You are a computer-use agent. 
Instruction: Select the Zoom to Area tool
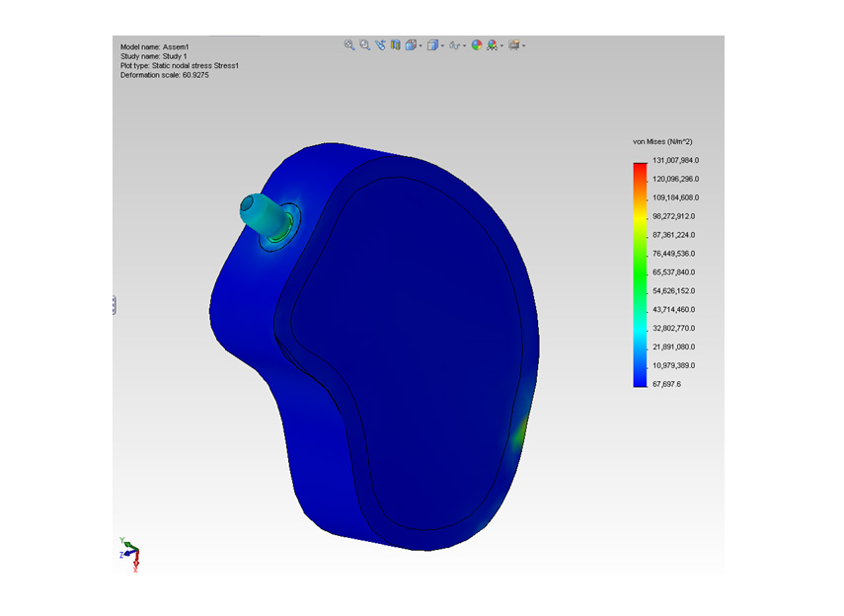click(x=365, y=45)
